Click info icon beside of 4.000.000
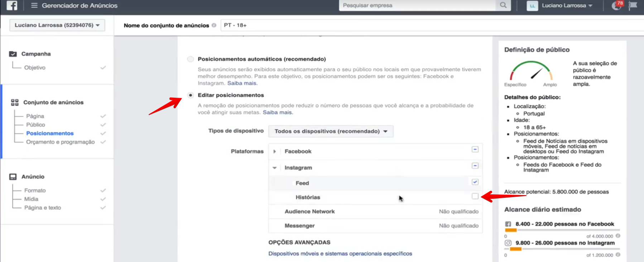Screen dimensions: 644x262 [x=618, y=236]
